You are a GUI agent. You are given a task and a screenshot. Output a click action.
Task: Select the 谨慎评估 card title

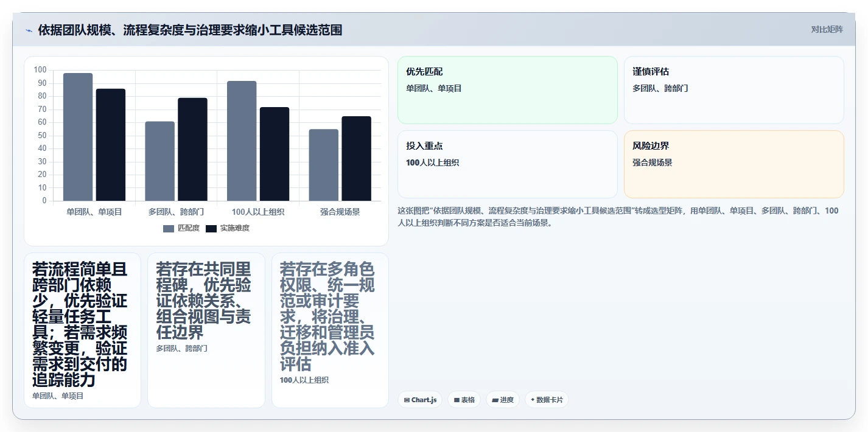pos(651,72)
